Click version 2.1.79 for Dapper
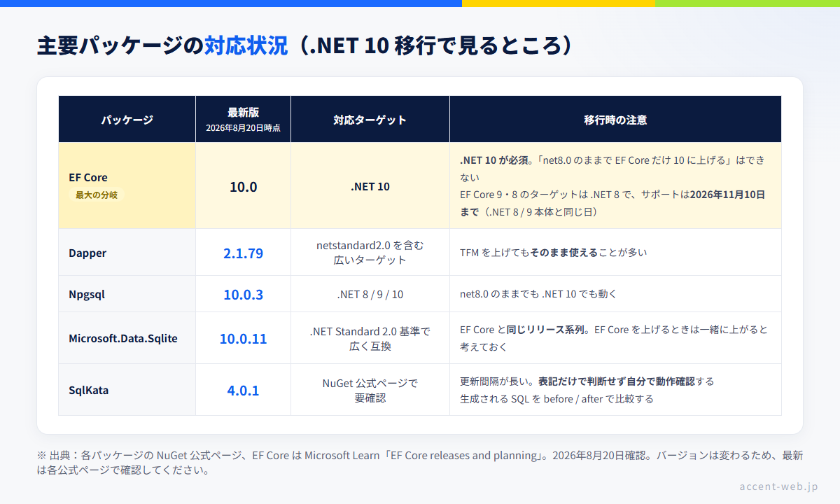The width and height of the screenshot is (840, 504). (x=243, y=253)
